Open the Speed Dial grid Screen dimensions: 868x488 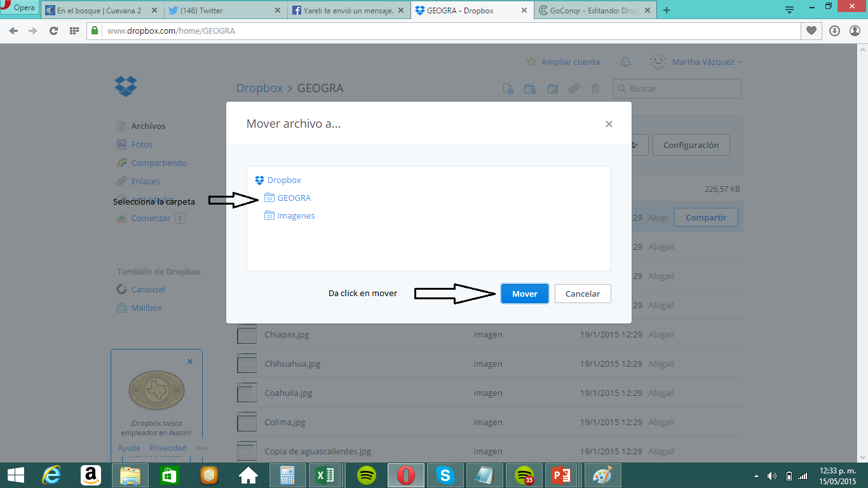click(74, 30)
